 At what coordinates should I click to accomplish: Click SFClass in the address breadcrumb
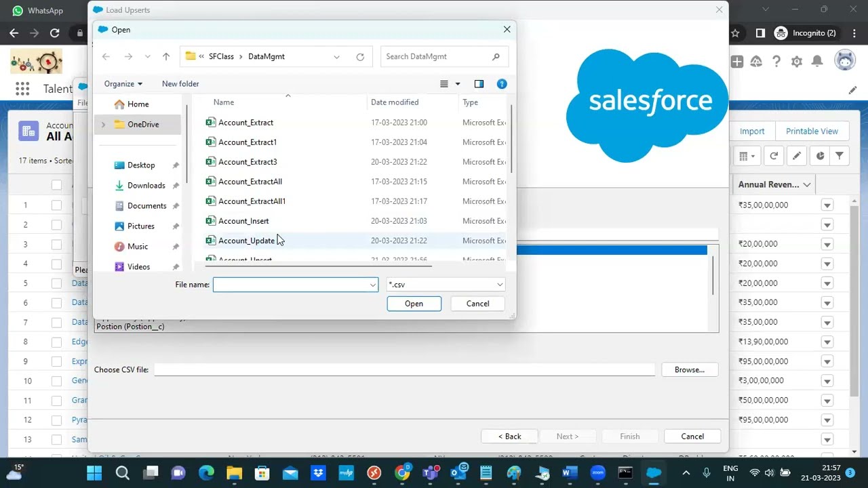(222, 57)
